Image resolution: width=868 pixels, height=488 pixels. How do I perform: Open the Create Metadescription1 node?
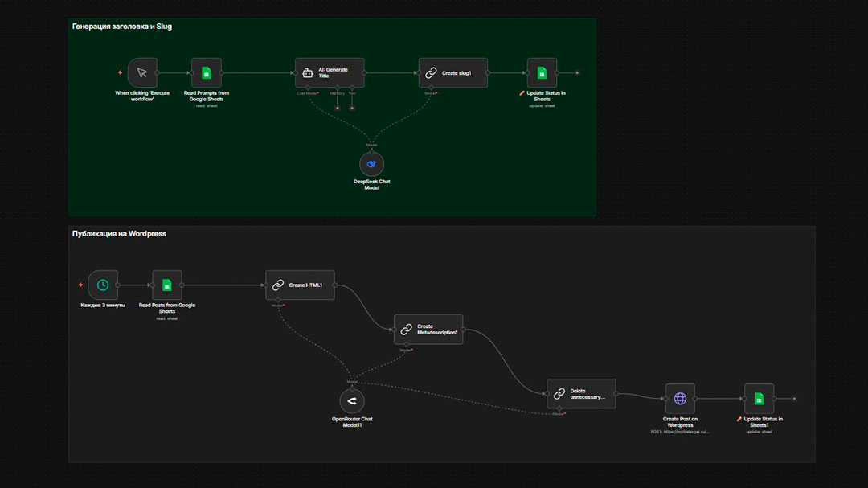coord(428,330)
